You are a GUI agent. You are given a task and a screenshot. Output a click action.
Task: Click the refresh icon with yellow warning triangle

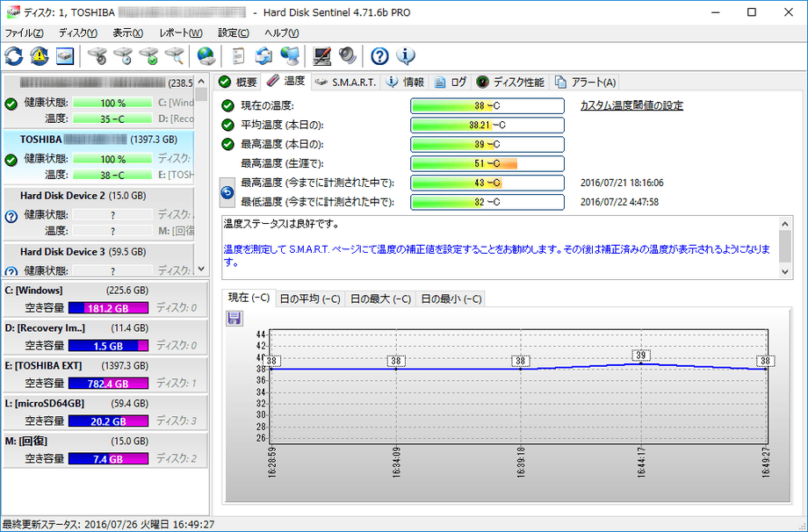click(x=40, y=55)
